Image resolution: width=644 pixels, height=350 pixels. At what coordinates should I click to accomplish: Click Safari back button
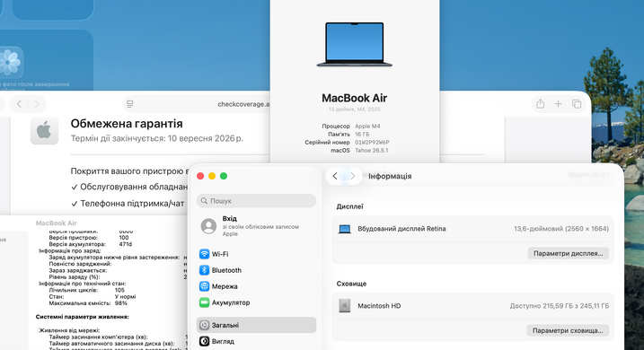tap(19, 104)
